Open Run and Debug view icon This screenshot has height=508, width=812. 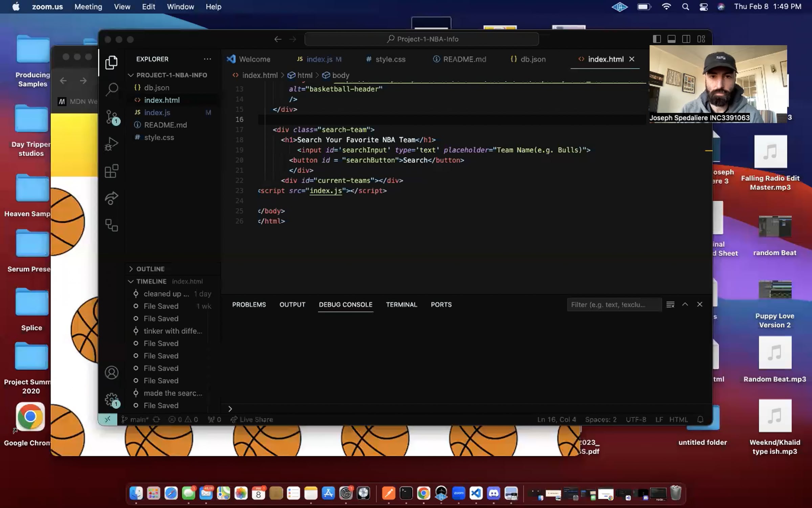coord(111,144)
